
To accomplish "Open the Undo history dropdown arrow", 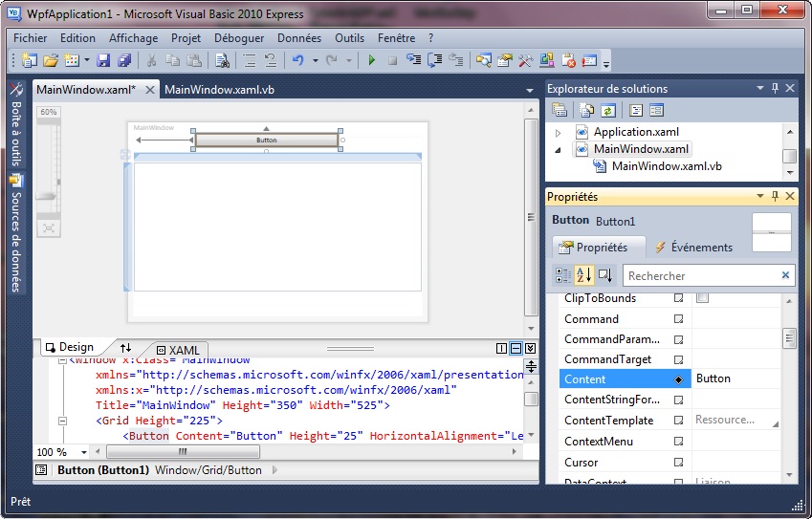I will click(x=315, y=60).
